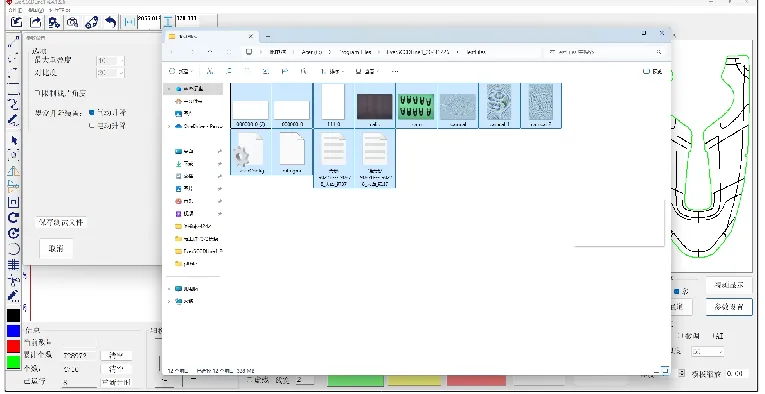Image resolution: width=765 pixels, height=394 pixels.
Task: Click the rotate clockwise tool icon
Action: (14, 217)
